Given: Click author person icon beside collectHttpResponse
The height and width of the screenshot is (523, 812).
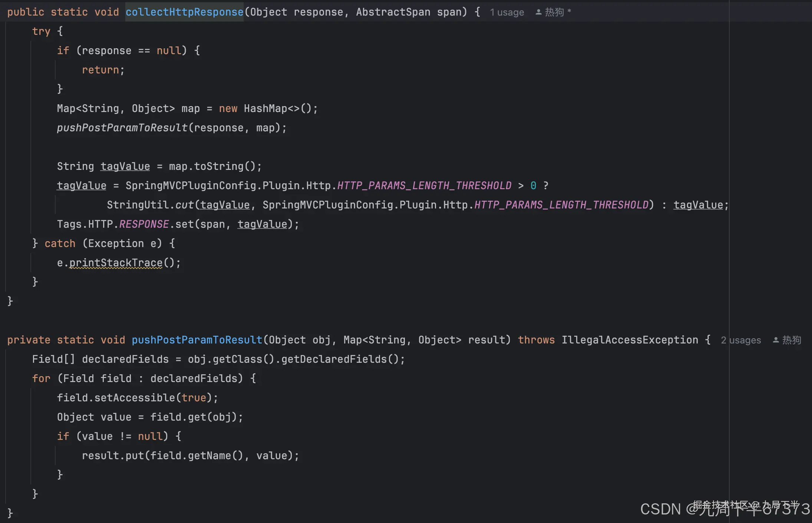Looking at the screenshot, I should coord(538,12).
